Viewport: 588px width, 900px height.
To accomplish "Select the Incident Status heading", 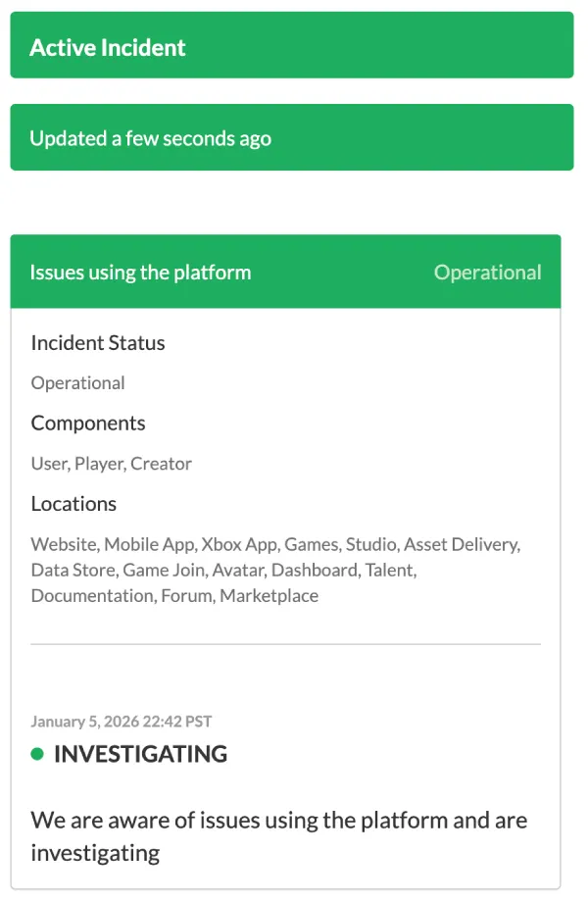I will coord(98,343).
